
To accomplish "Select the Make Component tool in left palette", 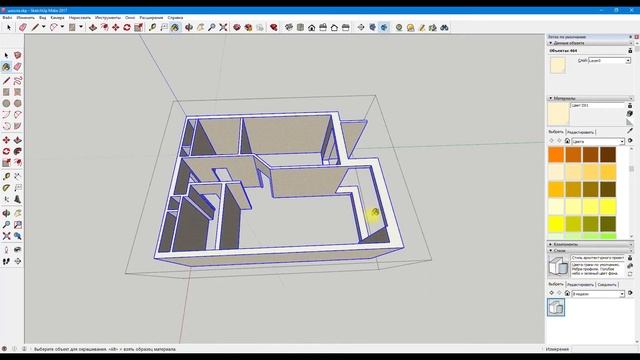I will pos(18,55).
